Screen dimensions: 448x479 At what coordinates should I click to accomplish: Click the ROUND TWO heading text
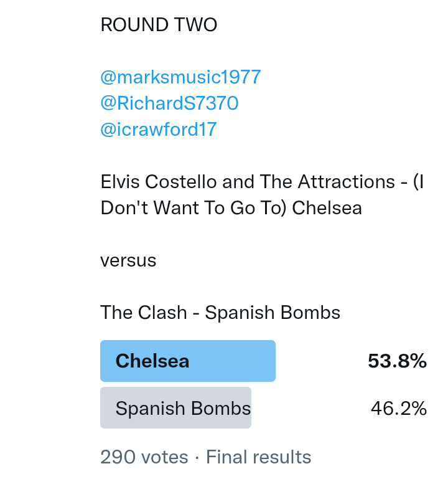tap(159, 25)
